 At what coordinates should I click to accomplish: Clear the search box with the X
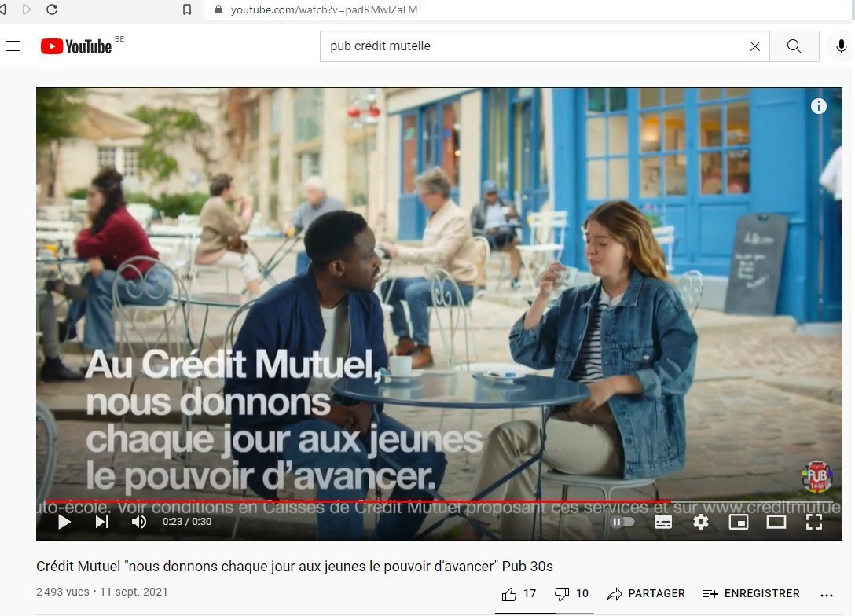point(755,46)
